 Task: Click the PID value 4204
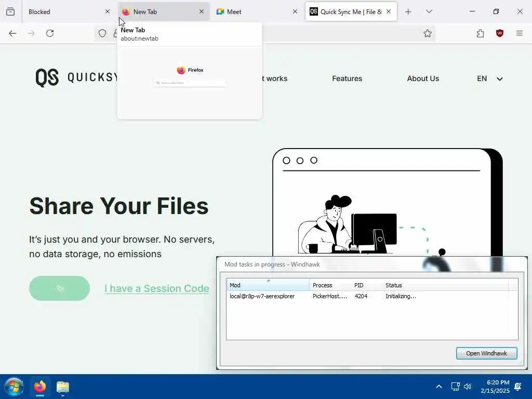[x=361, y=296]
